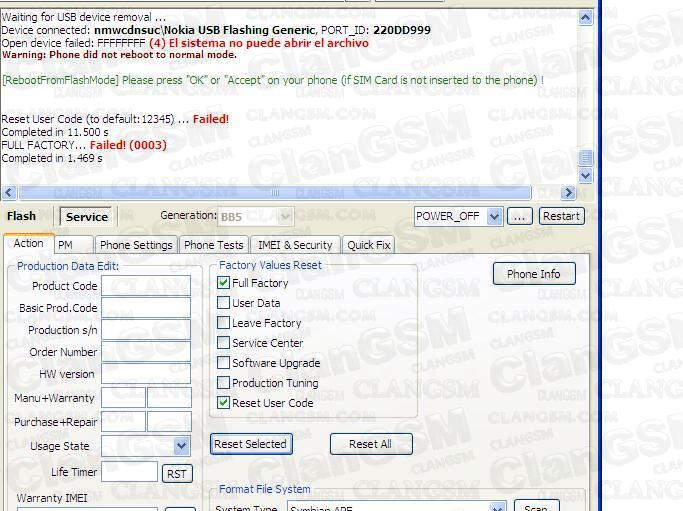Go to Phone Settings tab
Image resolution: width=683 pixels, height=511 pixels.
click(136, 245)
